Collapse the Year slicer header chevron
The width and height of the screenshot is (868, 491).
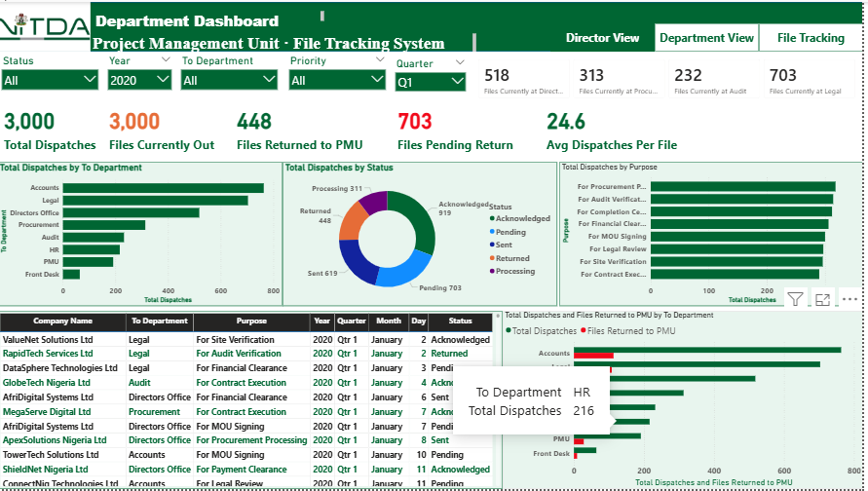tap(166, 59)
